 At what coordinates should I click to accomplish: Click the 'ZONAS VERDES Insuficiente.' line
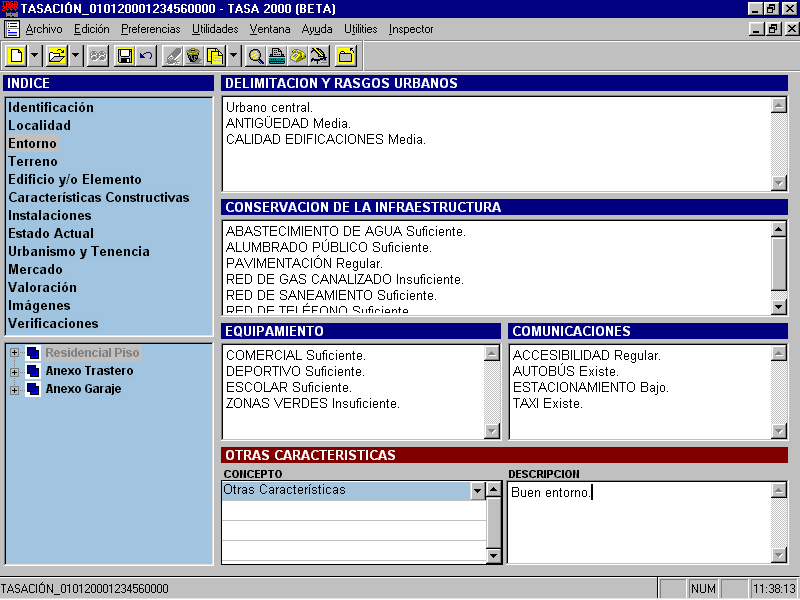point(313,404)
